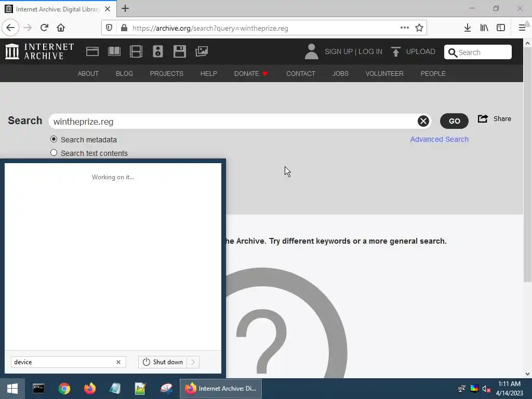Reload the current page

click(x=45, y=28)
